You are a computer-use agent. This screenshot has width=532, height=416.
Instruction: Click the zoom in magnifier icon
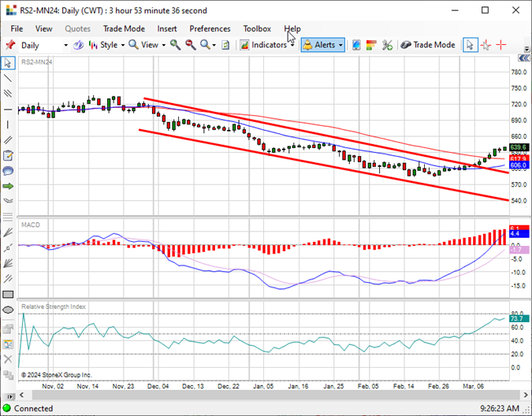[x=175, y=45]
